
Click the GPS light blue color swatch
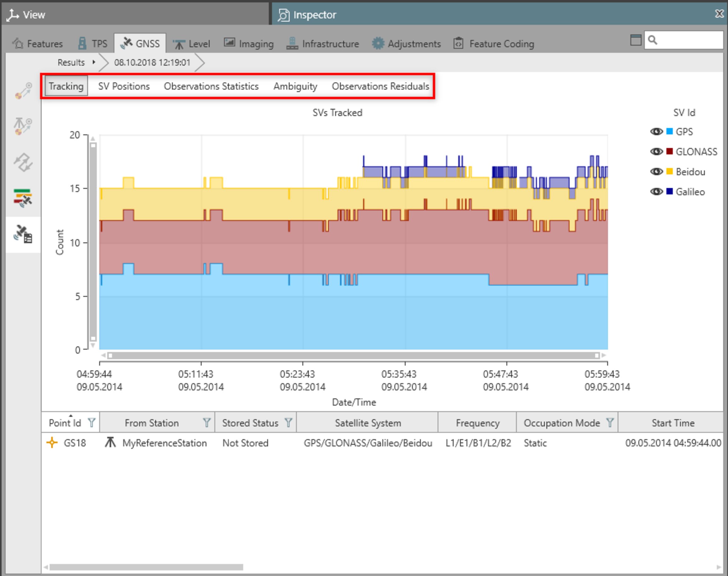(x=670, y=131)
